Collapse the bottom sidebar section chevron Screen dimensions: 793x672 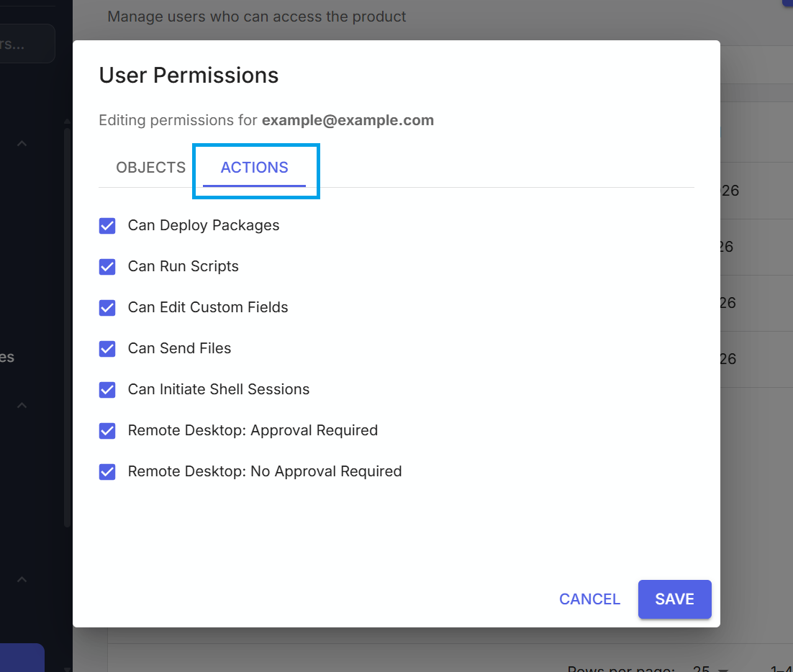tap(22, 579)
